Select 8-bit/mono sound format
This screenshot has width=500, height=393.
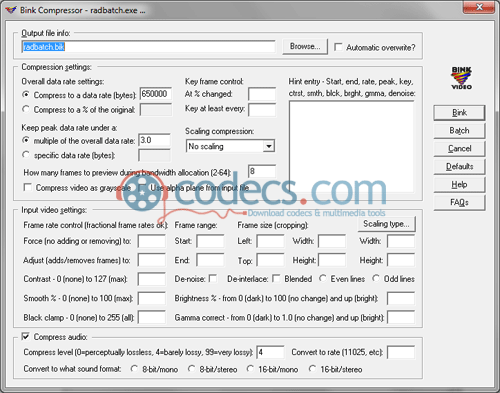[134, 369]
